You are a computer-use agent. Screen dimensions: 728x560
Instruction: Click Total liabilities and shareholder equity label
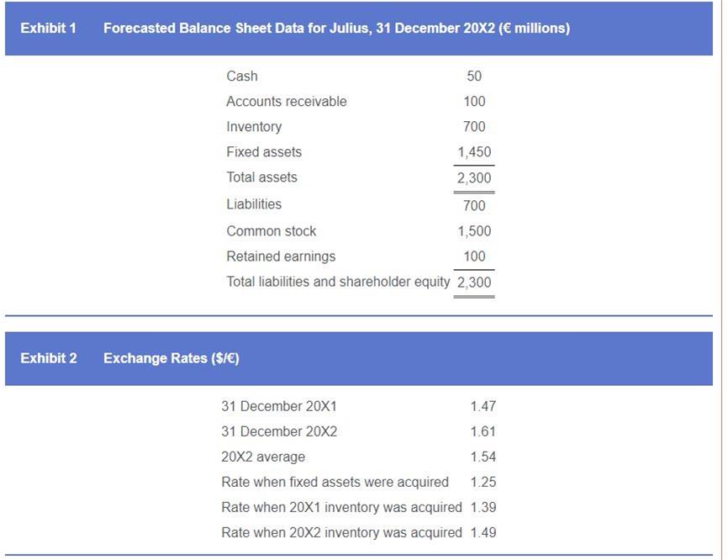click(x=338, y=282)
